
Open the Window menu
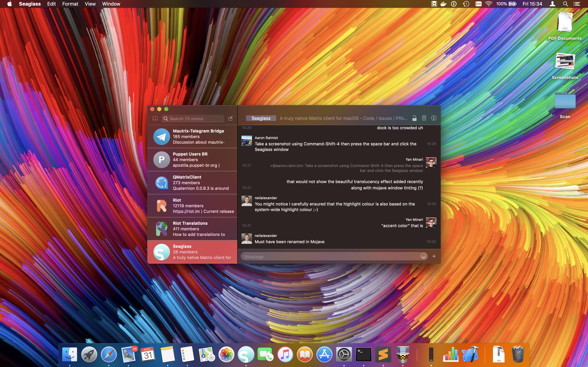coord(111,4)
